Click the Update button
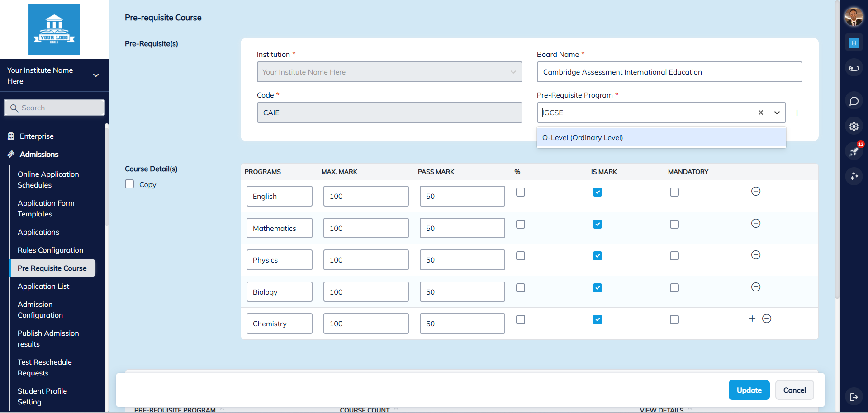This screenshot has height=413, width=868. tap(749, 390)
